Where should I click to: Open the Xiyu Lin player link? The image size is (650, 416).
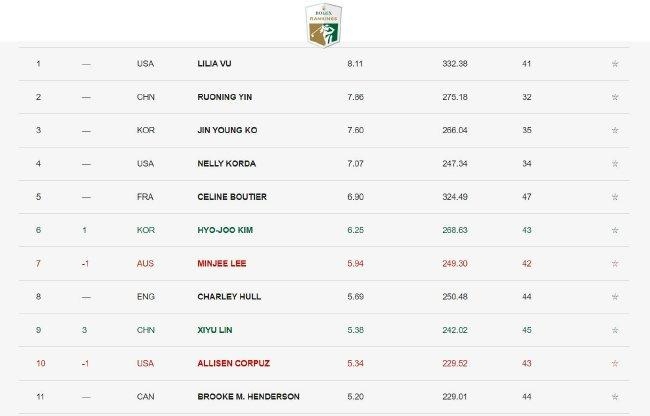coord(214,329)
